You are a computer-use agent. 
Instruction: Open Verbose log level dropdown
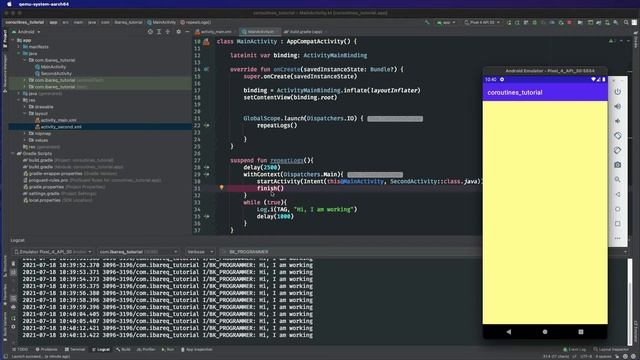pyautogui.click(x=200, y=252)
